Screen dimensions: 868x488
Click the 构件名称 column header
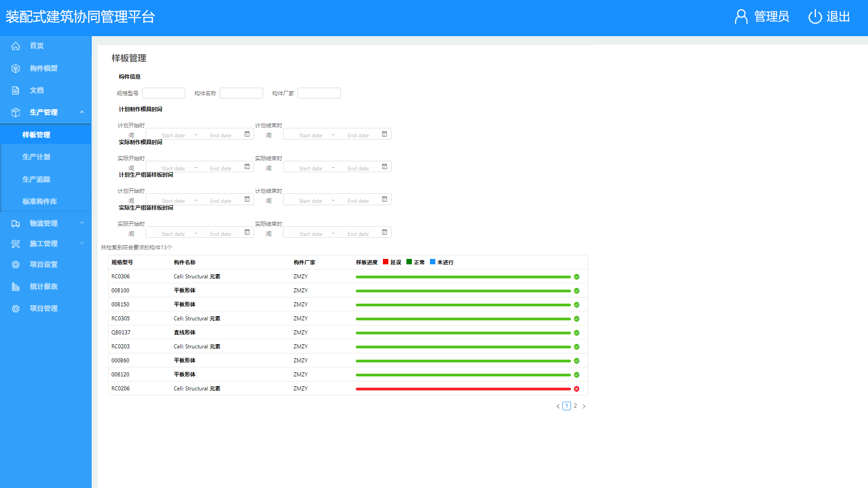coord(184,263)
